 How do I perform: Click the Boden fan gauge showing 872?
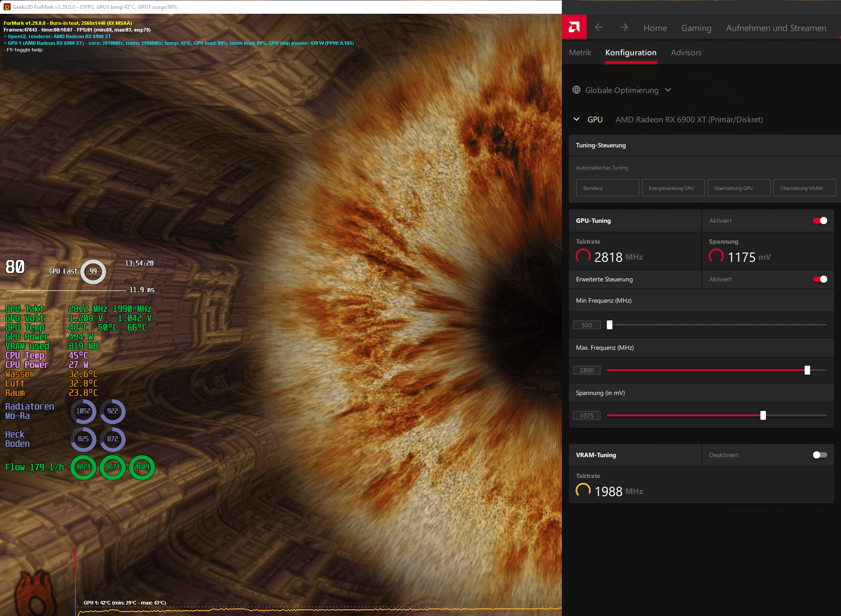113,439
